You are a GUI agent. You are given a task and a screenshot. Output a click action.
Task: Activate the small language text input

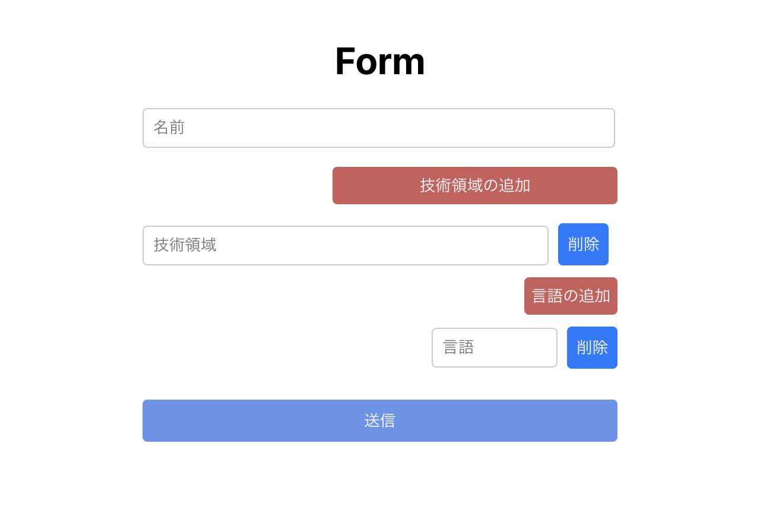click(x=494, y=347)
